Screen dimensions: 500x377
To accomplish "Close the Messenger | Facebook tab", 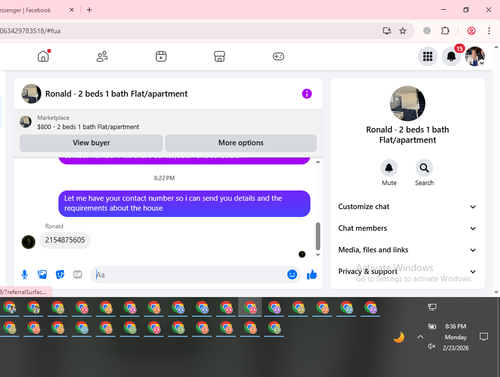I will pos(71,10).
